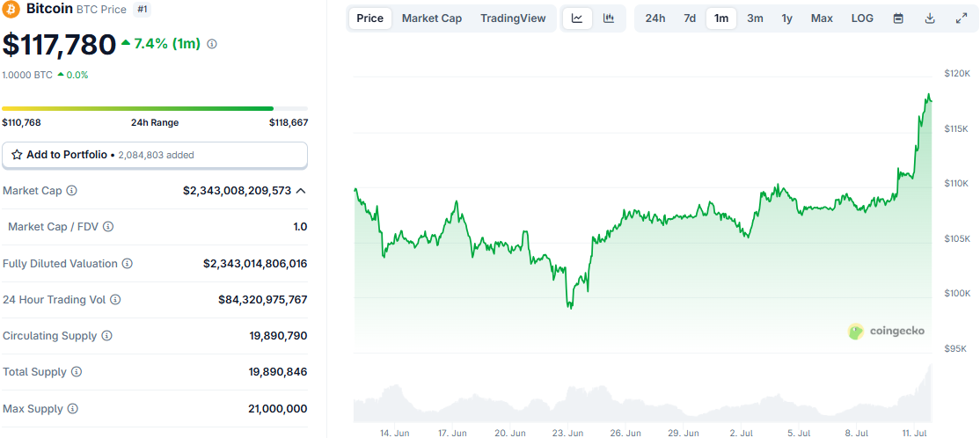Open 24 Hour Trading Vol info icon
Viewport: 980px width, 438px height.
(x=115, y=300)
